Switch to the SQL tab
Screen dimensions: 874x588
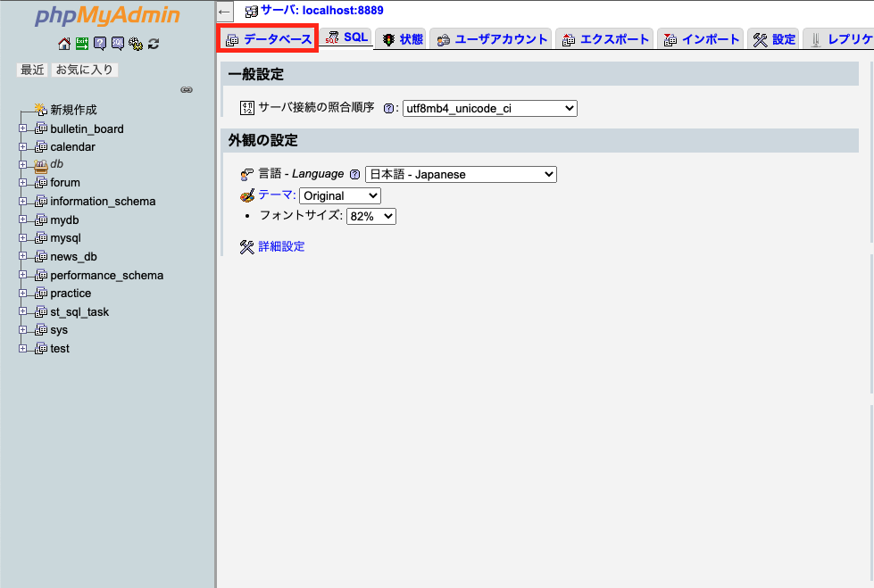346,38
